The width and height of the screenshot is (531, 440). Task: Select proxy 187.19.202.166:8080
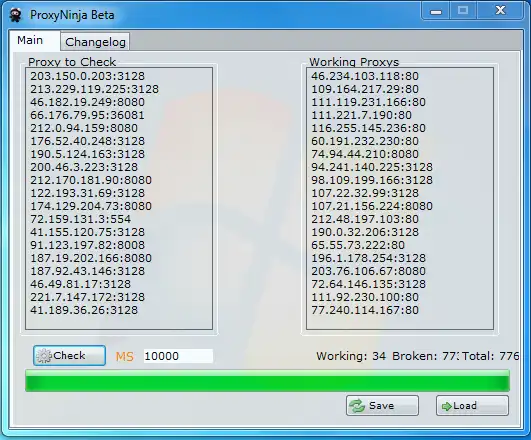pos(91,258)
